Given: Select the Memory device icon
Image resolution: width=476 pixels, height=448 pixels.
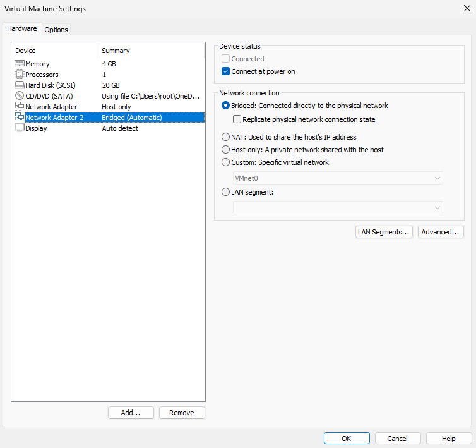Looking at the screenshot, I should point(19,64).
